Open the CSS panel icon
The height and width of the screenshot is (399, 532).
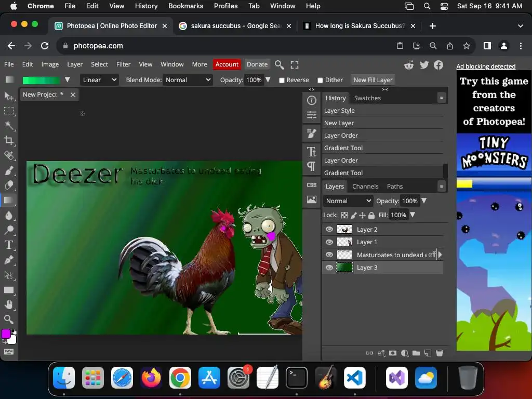312,185
